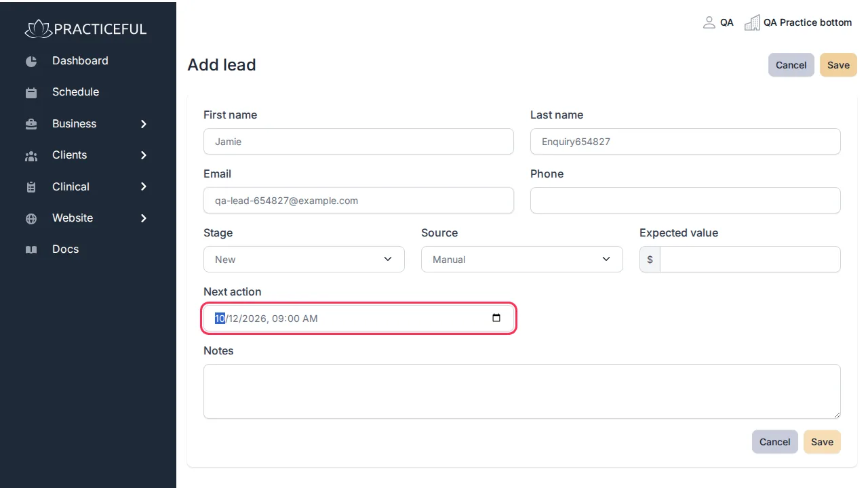Viewport: 868px width, 488px height.
Task: Click the QA Practice bottom building icon
Action: tap(752, 22)
